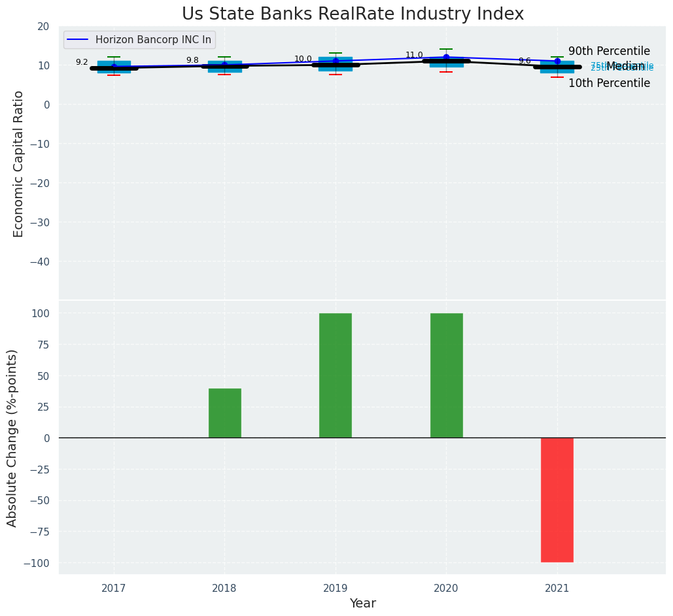Click the 2021 x-axis tick label
The height and width of the screenshot is (616, 673).
(x=557, y=588)
